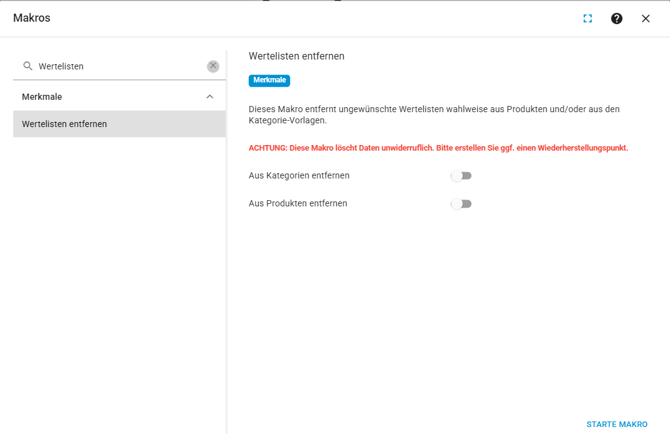Click the divider between list and details
The height and width of the screenshot is (445, 670).
[227, 240]
